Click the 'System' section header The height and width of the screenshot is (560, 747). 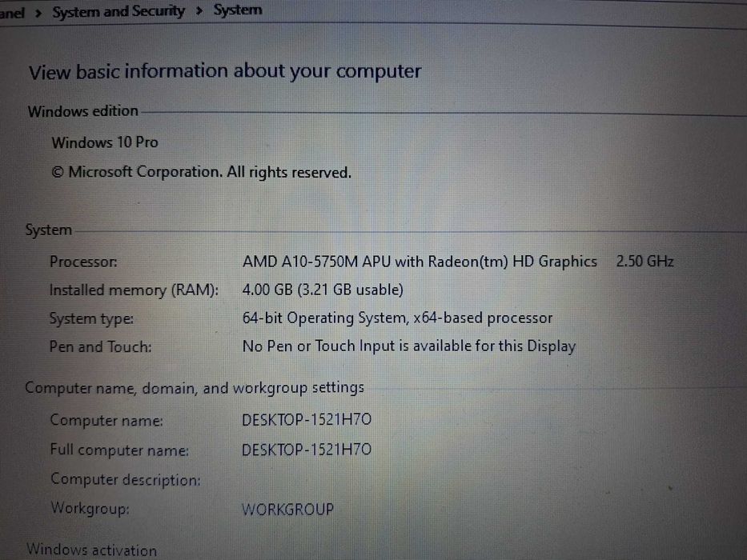[x=49, y=230]
